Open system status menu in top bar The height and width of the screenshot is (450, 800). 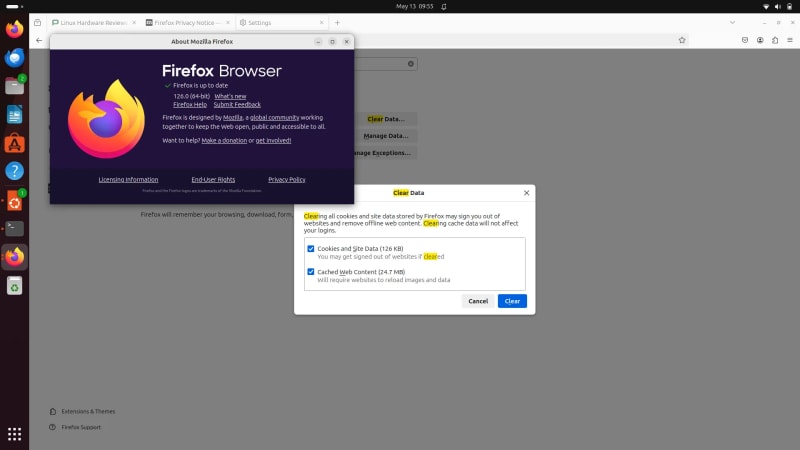coord(778,6)
